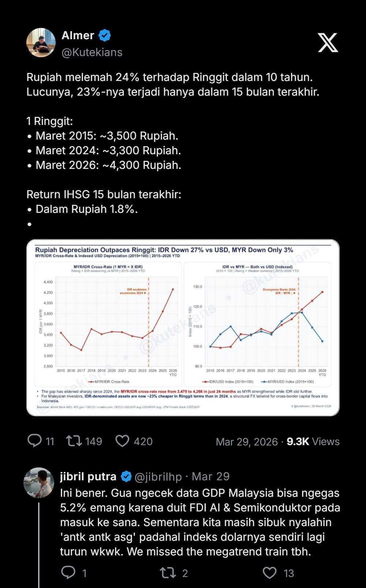Click the Mar 29, 2026 timestamp
Image resolution: width=366 pixels, height=588 pixels.
click(x=247, y=441)
